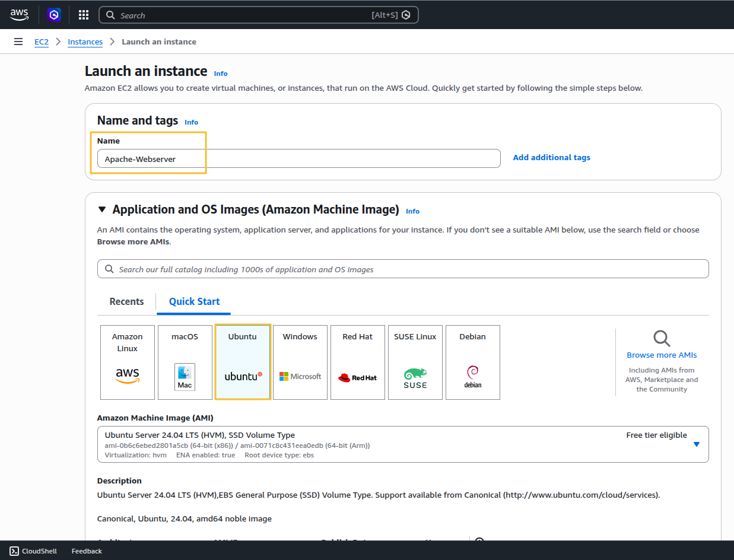Select the Red Hat AMI icon
Screen dimensions: 734x560
pyautogui.click(x=358, y=362)
